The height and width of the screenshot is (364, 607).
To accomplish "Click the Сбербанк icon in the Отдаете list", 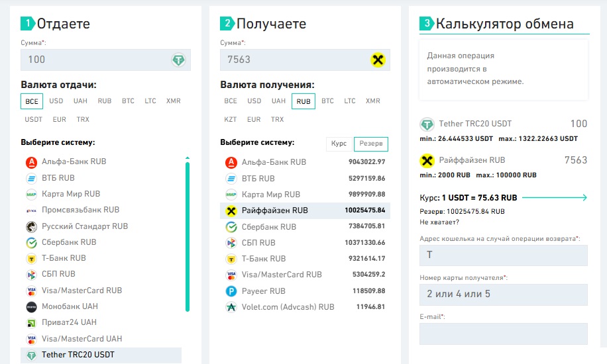I will tap(31, 242).
